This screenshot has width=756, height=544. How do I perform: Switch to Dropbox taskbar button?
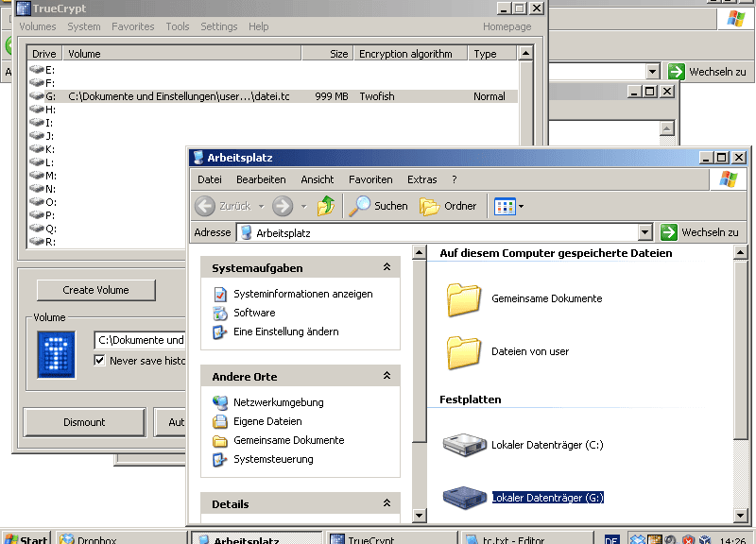(121, 538)
